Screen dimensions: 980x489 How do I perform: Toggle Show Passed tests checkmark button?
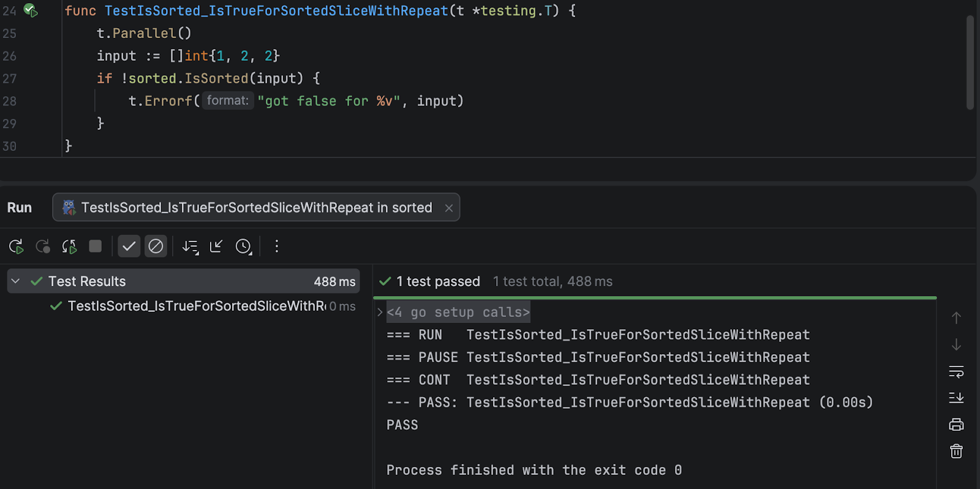click(x=129, y=246)
